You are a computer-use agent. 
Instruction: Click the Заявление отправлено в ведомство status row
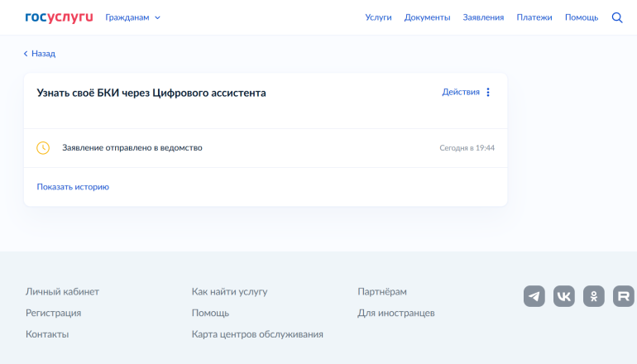132,148
